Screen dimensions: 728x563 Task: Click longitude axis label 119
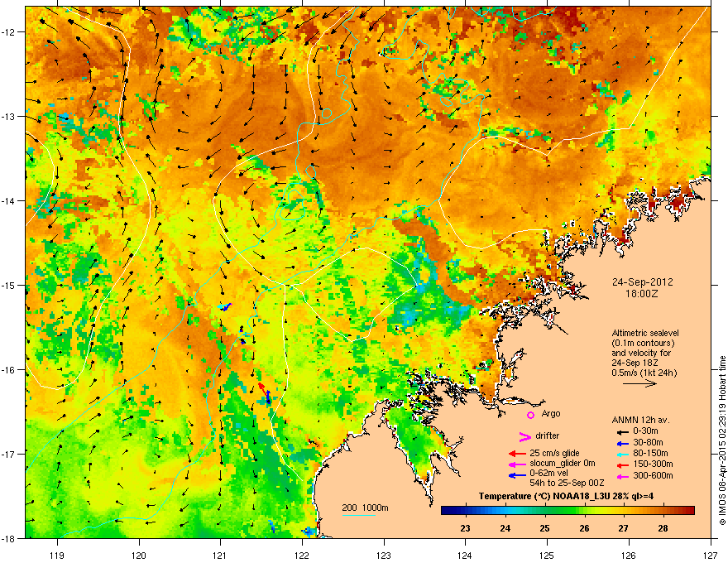pos(57,555)
